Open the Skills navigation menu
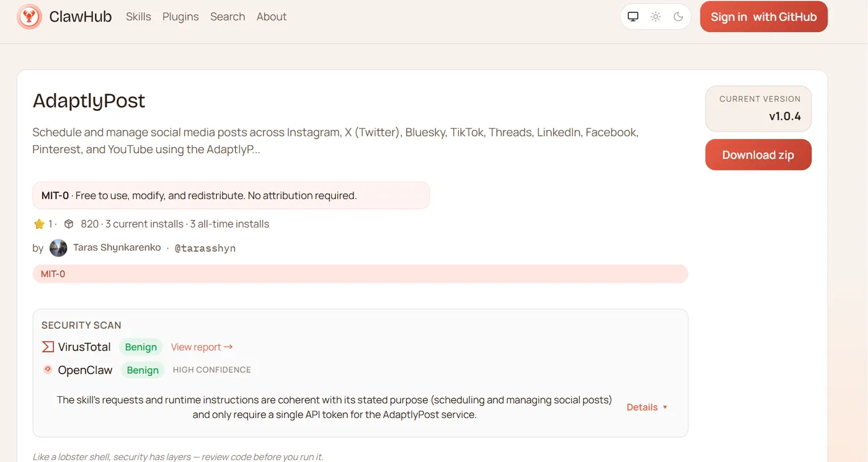Viewport: 868px width, 462px height. click(x=138, y=17)
